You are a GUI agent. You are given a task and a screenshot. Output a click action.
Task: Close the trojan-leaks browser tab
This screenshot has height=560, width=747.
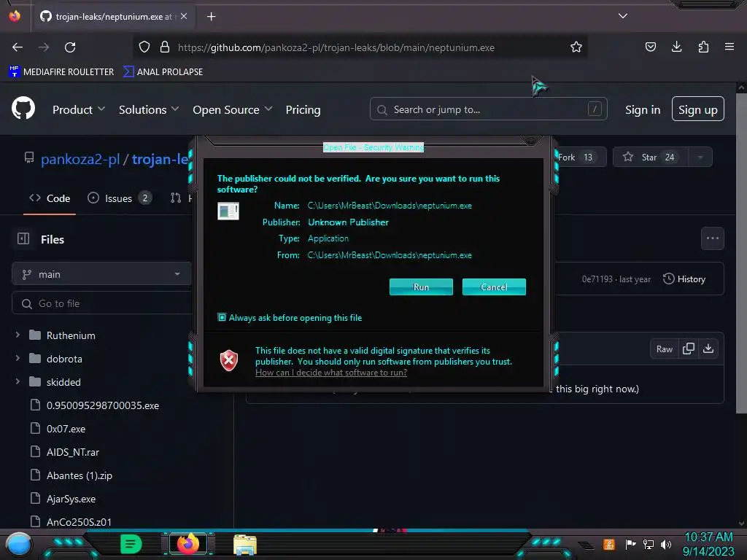click(184, 16)
